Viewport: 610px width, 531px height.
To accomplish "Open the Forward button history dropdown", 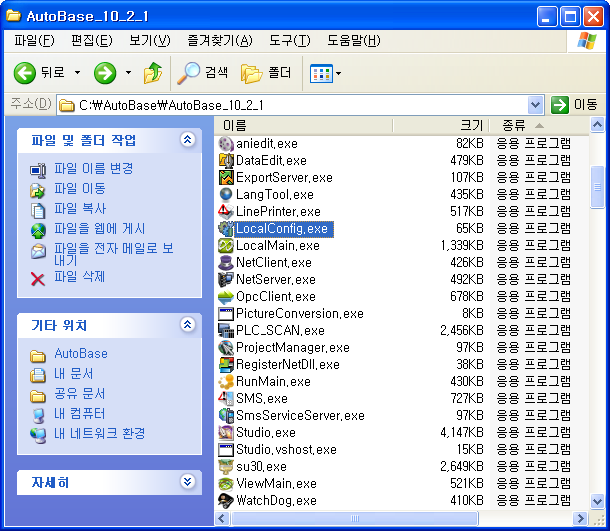I will tap(128, 73).
